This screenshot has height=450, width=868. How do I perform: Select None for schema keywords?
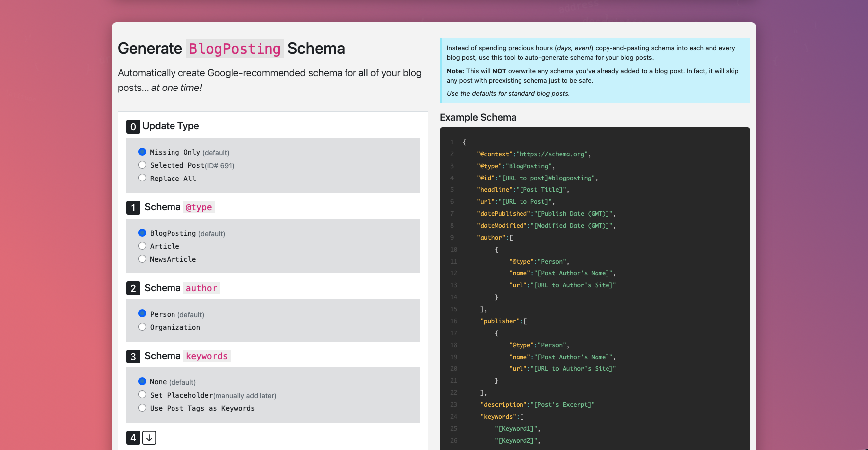[142, 381]
